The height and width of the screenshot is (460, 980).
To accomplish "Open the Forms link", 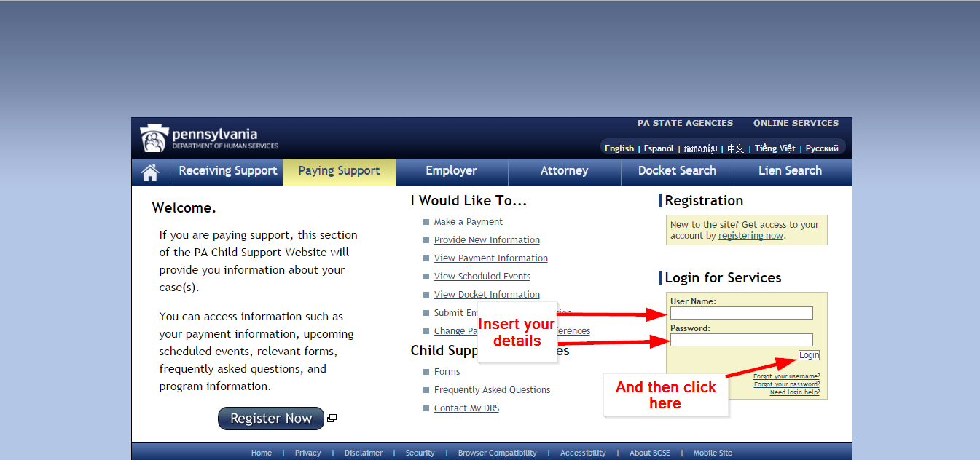I will (x=447, y=372).
